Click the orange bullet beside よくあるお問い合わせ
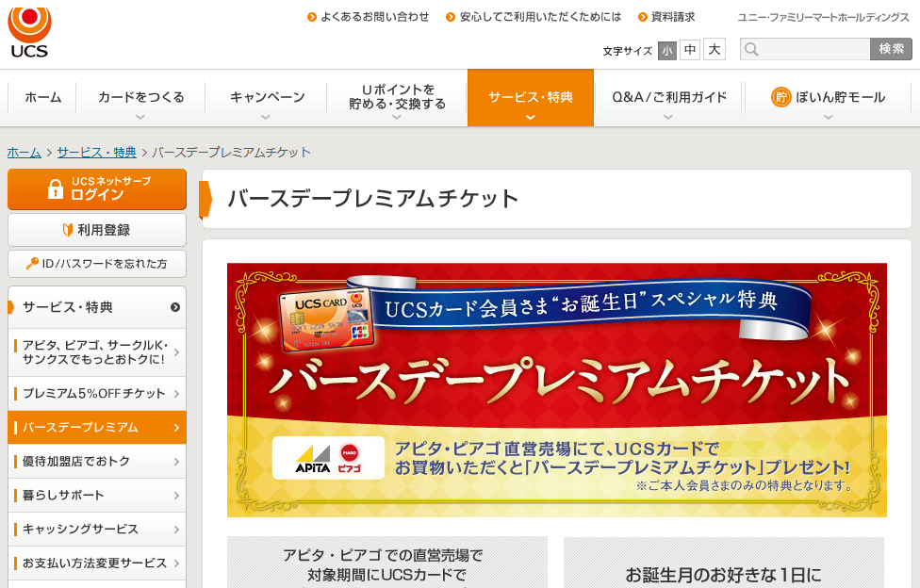Image resolution: width=920 pixels, height=588 pixels. pos(312,17)
